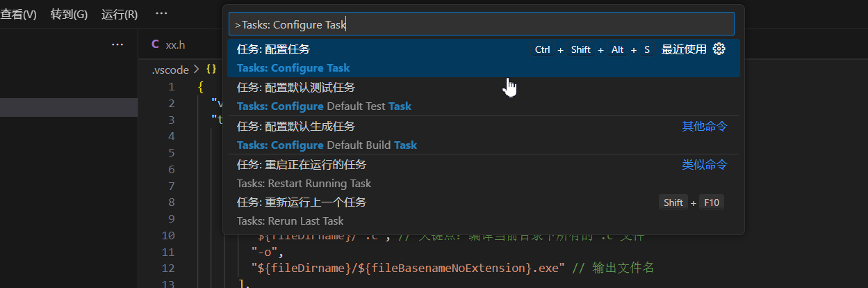
Task: Click the JSON braces icon in breadcrumb
Action: (211, 70)
